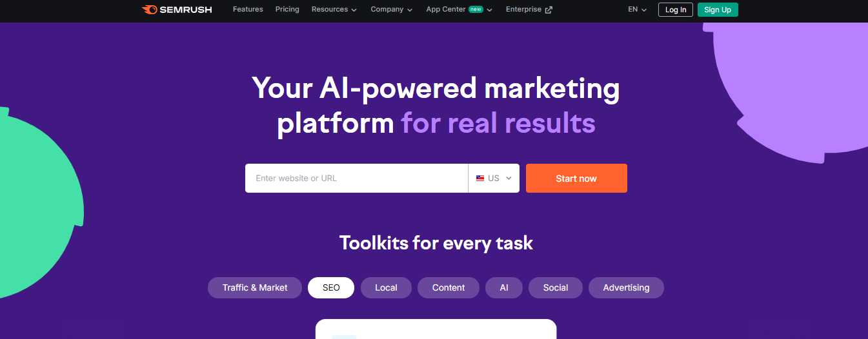
Task: Open the Pricing page
Action: point(287,10)
